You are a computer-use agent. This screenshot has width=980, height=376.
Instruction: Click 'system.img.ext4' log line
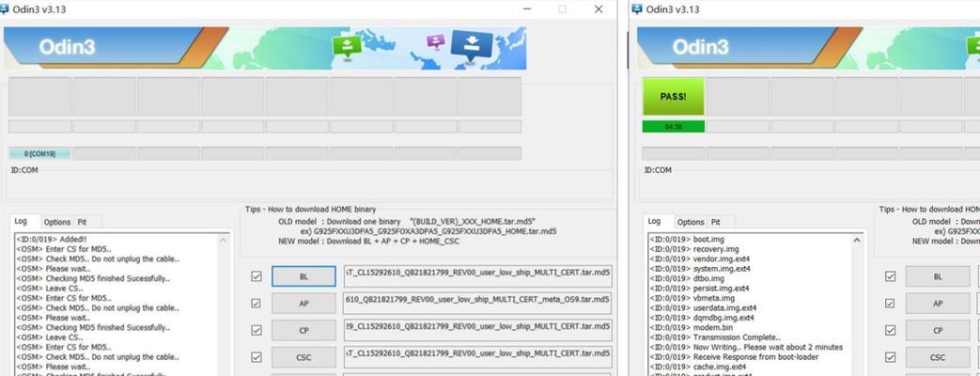(x=700, y=269)
